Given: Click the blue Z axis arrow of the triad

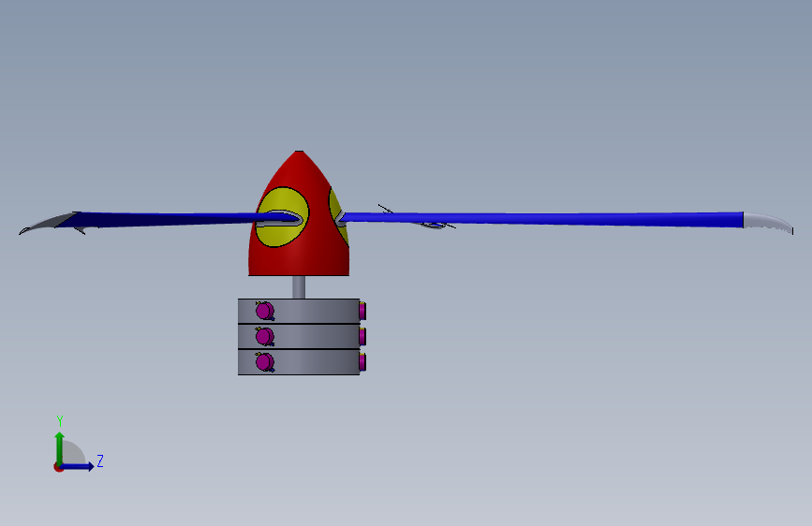Looking at the screenshot, I should coord(78,466).
